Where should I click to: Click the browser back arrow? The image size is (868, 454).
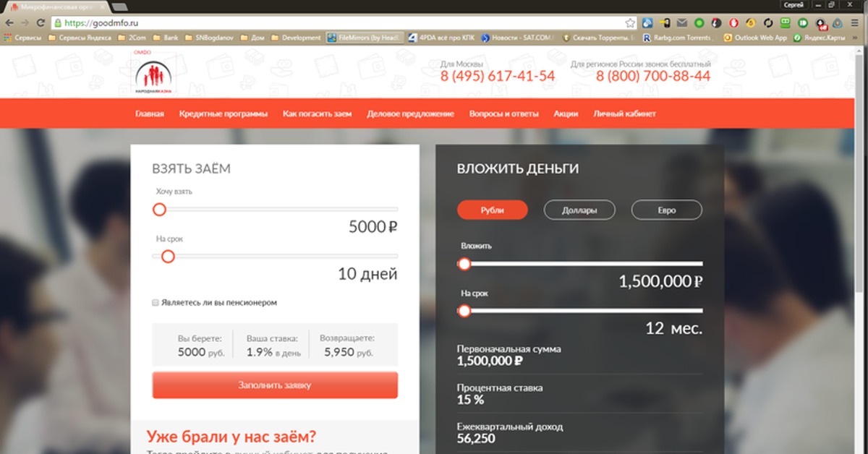[x=8, y=23]
